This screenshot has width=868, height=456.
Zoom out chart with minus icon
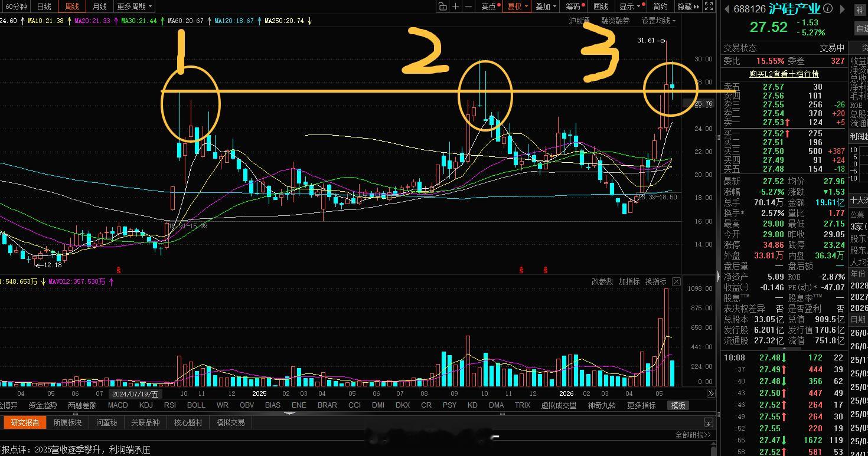point(469,6)
